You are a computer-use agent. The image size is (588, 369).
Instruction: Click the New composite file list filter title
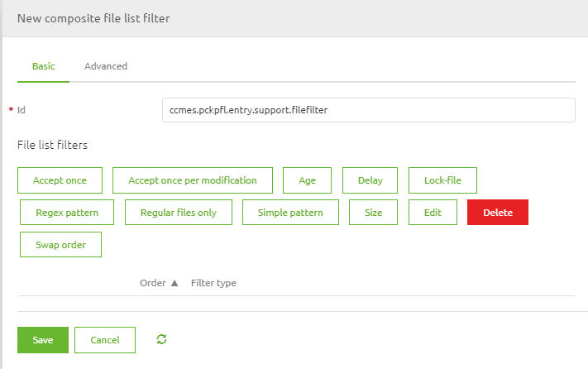tap(93, 18)
